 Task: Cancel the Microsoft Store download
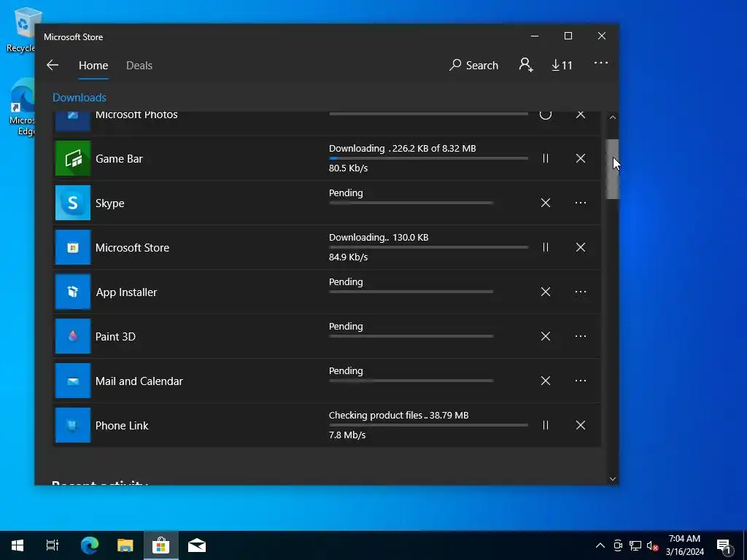(580, 247)
